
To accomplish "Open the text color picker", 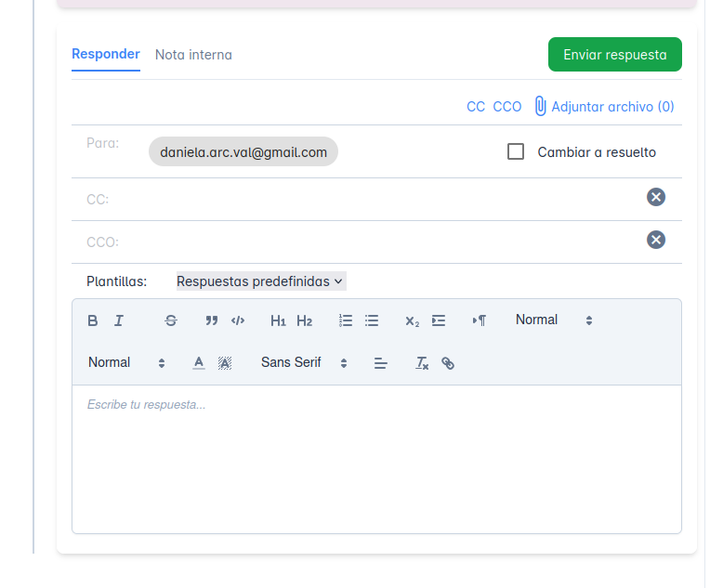I will (x=199, y=363).
